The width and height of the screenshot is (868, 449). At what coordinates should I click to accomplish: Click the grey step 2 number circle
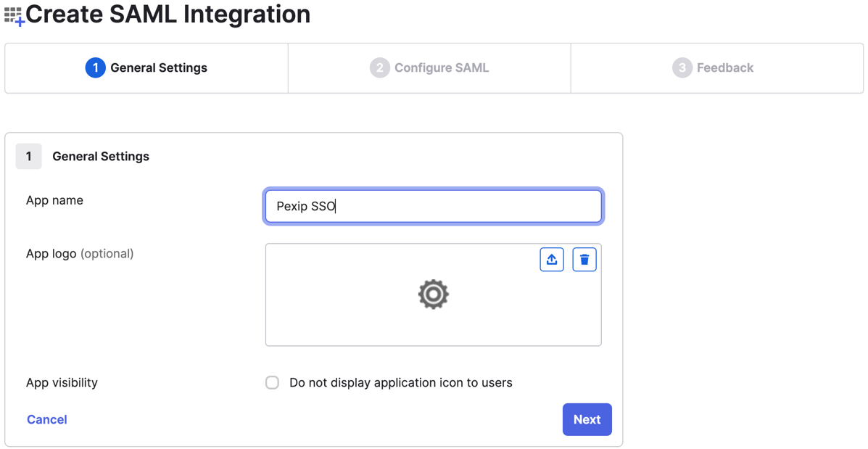click(379, 68)
